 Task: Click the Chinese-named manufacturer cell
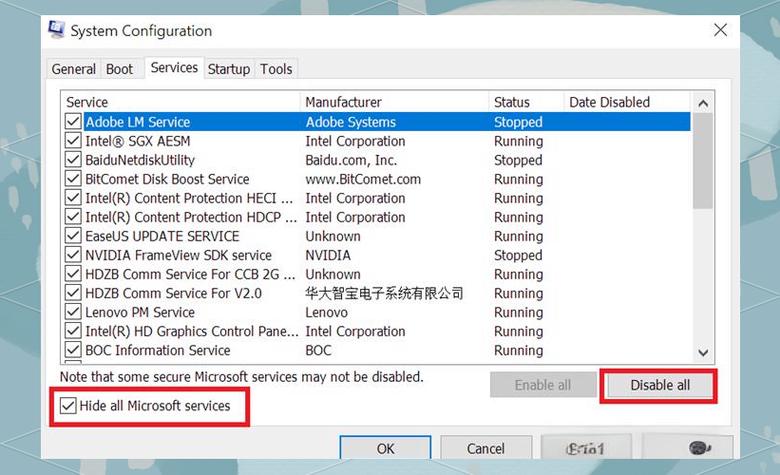[x=384, y=293]
